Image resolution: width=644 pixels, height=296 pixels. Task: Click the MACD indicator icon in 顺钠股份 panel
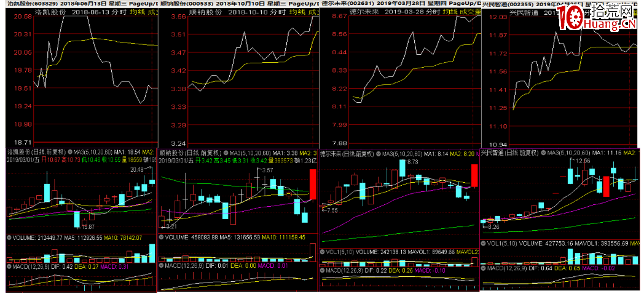point(162,266)
